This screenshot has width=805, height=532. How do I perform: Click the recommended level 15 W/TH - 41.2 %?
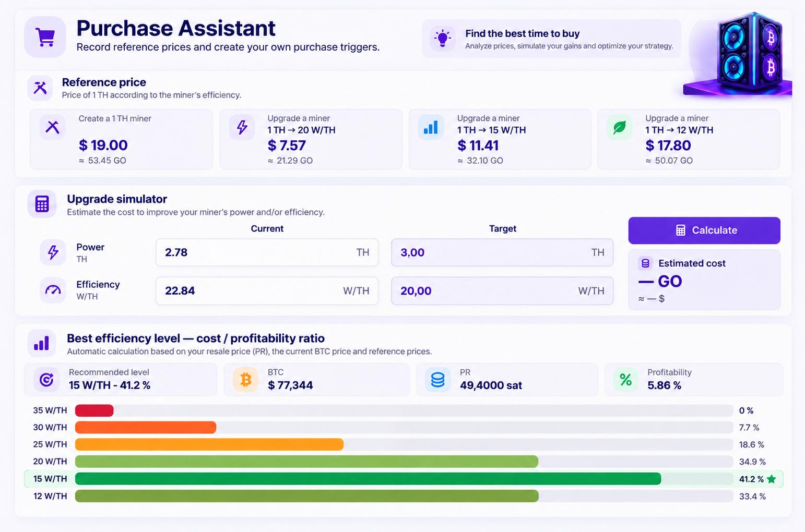110,385
